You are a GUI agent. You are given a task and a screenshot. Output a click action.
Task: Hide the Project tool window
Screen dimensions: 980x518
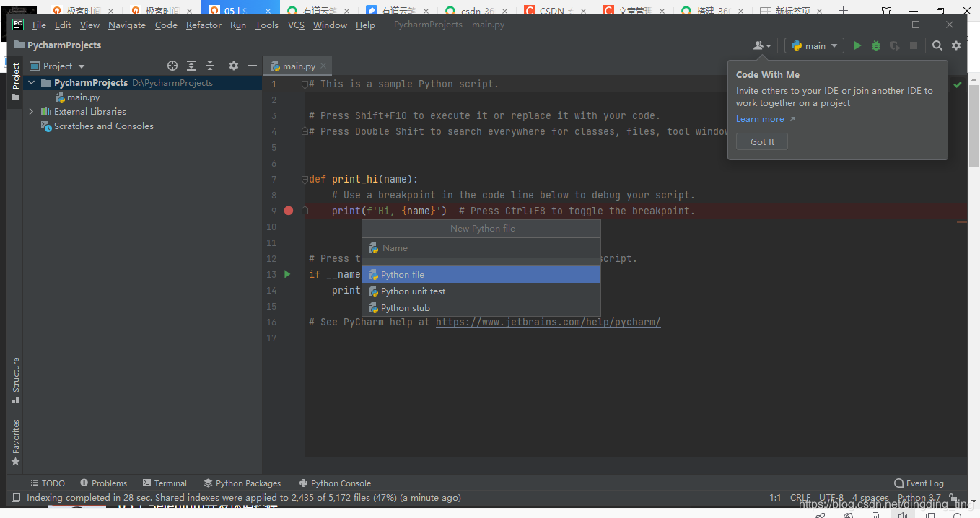(x=253, y=66)
